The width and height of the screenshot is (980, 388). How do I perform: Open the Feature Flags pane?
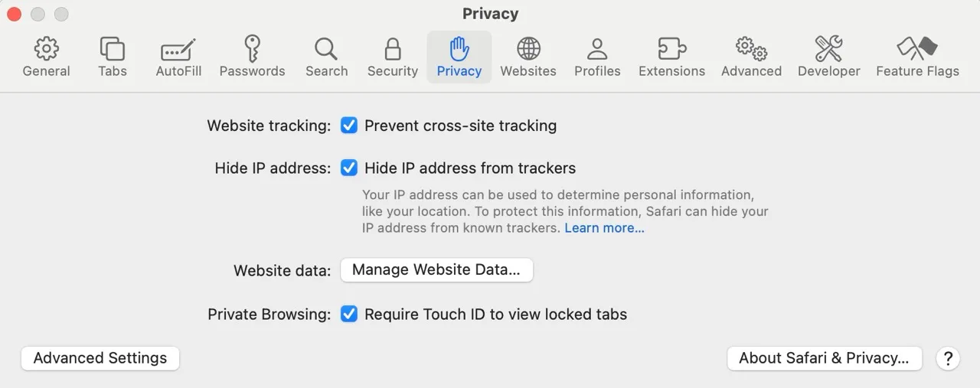click(x=917, y=49)
